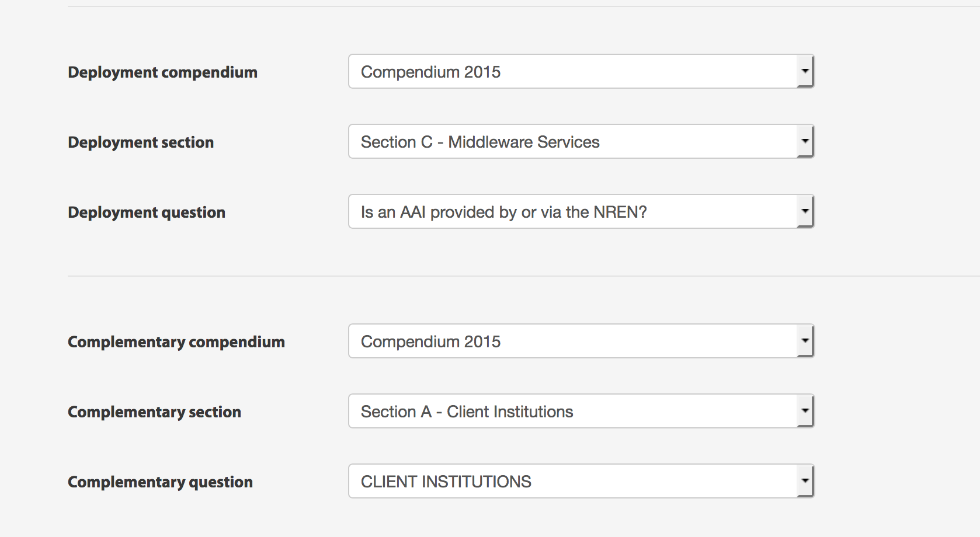Click the "Complementary compendium" field label
Viewport: 980px width, 537px height.
176,342
